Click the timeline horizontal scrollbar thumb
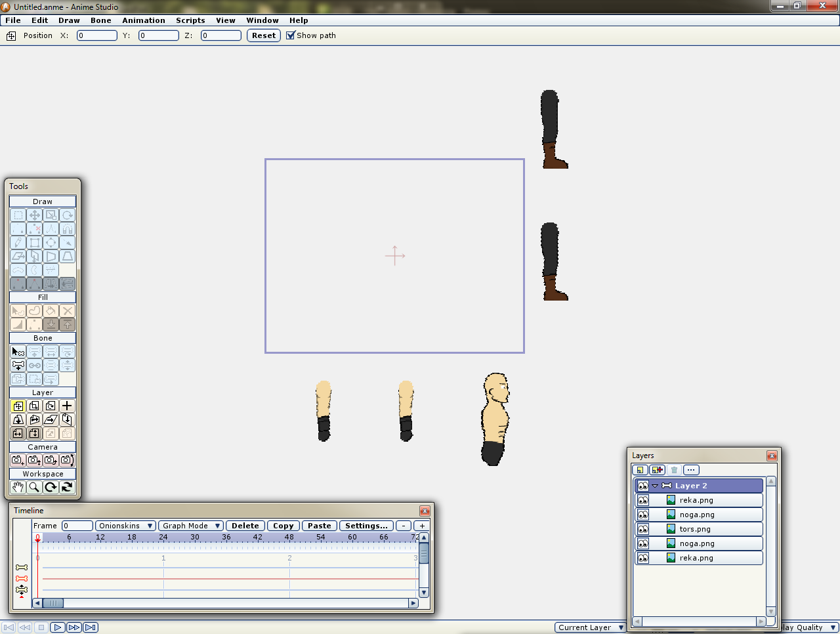The image size is (840, 634). 53,603
